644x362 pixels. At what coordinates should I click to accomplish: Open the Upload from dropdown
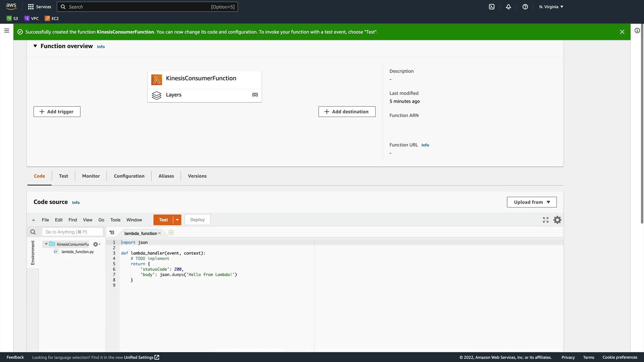pyautogui.click(x=532, y=202)
